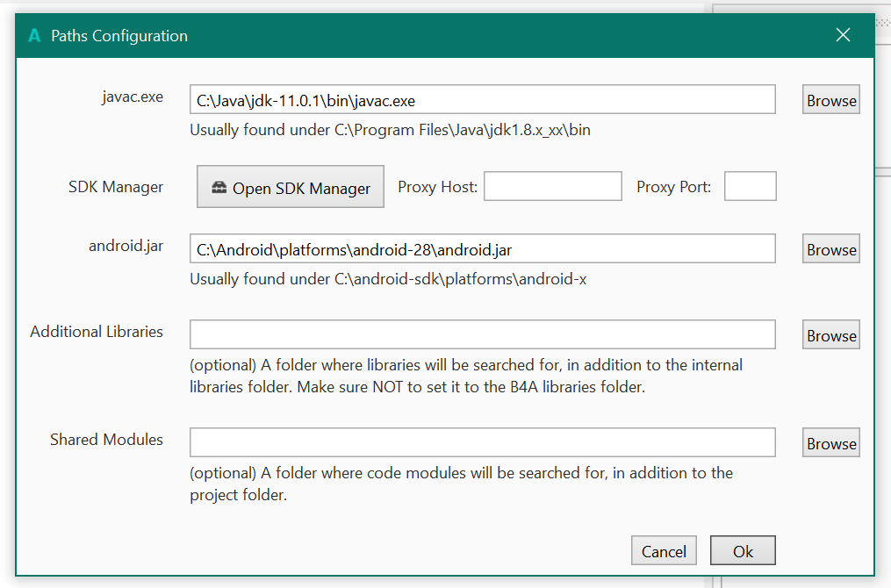Confirm settings with the Ok button
Viewport: 891px width, 588px height.
743,551
